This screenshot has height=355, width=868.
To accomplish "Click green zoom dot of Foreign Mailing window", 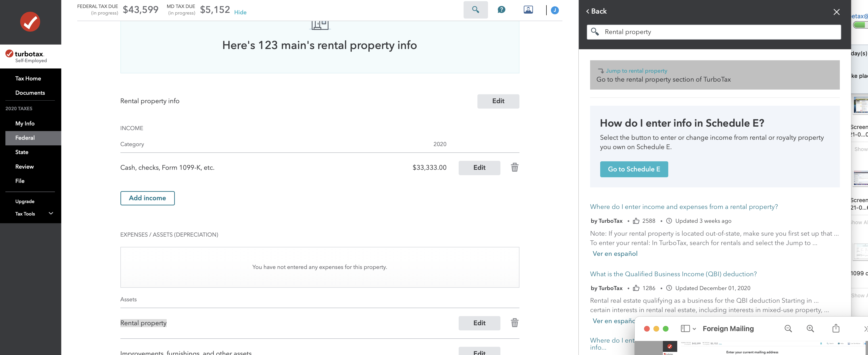I will pos(665,329).
